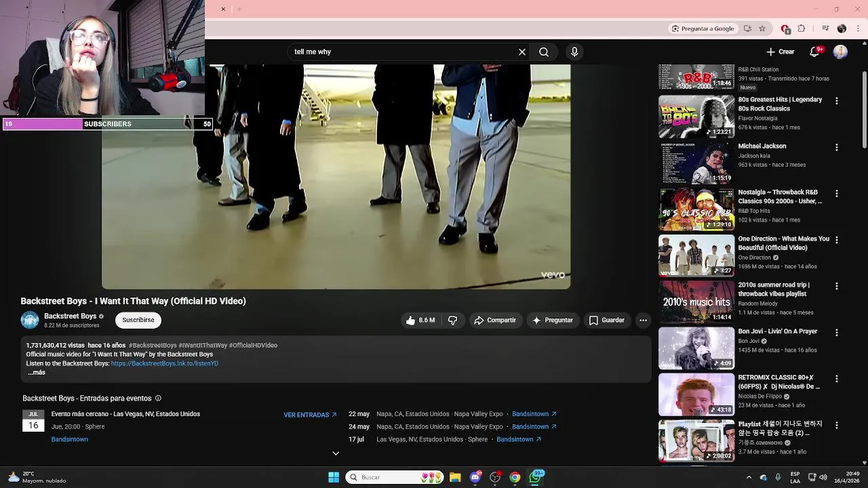Open options for Bon Jovi video
Image resolution: width=868 pixels, height=488 pixels.
click(x=836, y=333)
